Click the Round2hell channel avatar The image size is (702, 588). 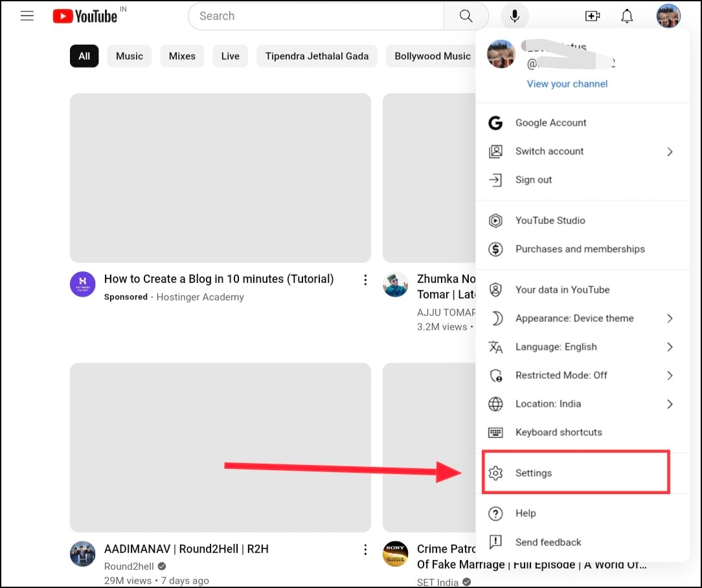click(x=83, y=554)
